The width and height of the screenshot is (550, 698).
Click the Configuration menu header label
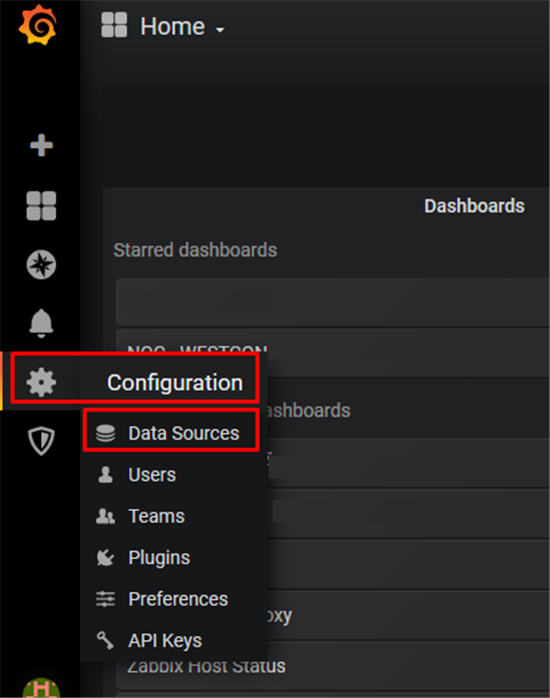(175, 382)
